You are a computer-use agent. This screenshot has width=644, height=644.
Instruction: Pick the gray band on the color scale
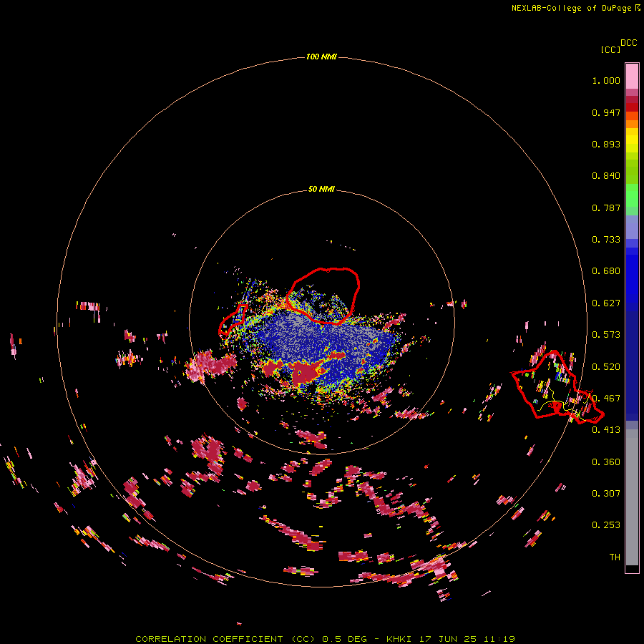632,497
